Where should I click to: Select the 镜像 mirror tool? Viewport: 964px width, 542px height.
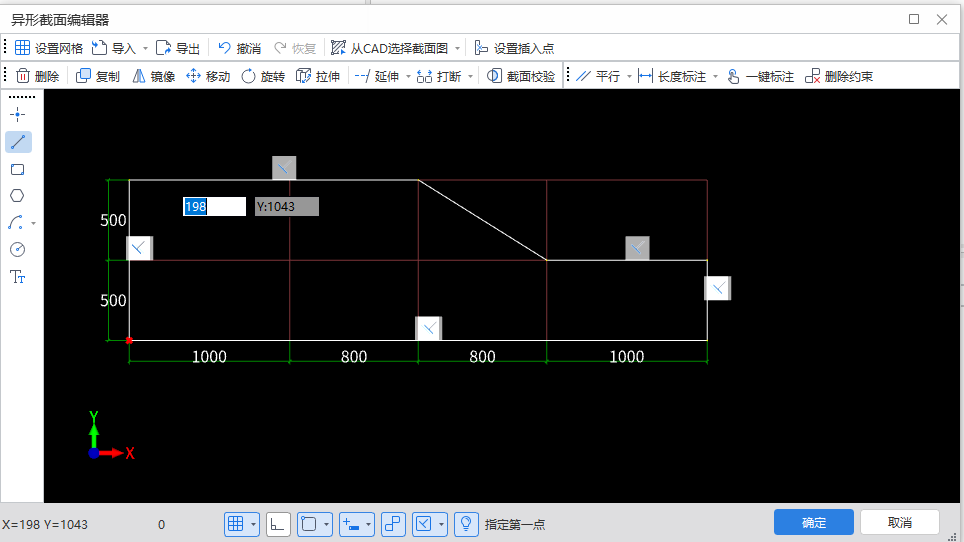154,76
